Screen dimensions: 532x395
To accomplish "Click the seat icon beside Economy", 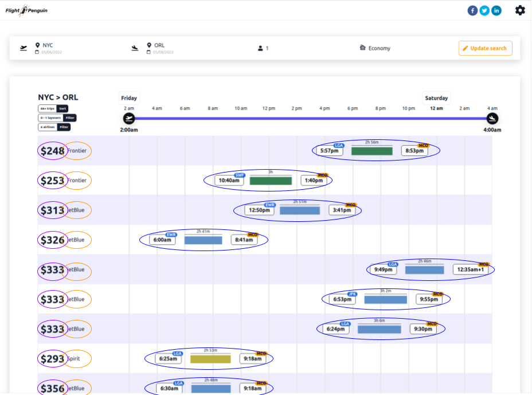I will [362, 48].
